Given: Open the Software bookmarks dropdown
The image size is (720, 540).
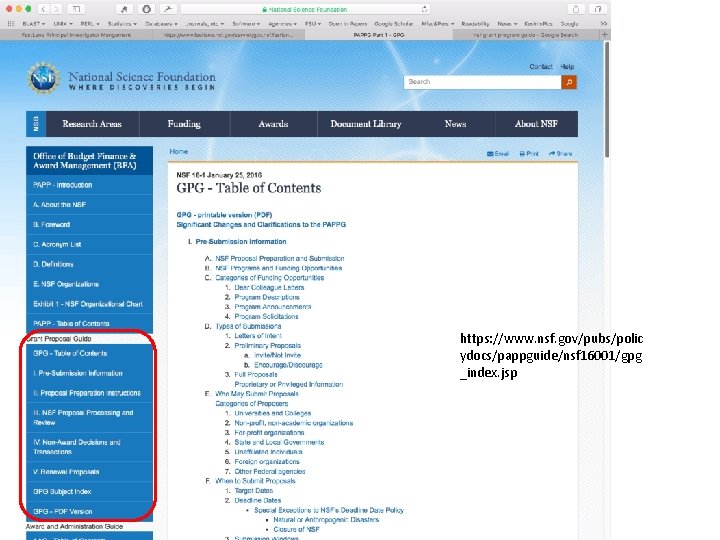Looking at the screenshot, I should [246, 23].
